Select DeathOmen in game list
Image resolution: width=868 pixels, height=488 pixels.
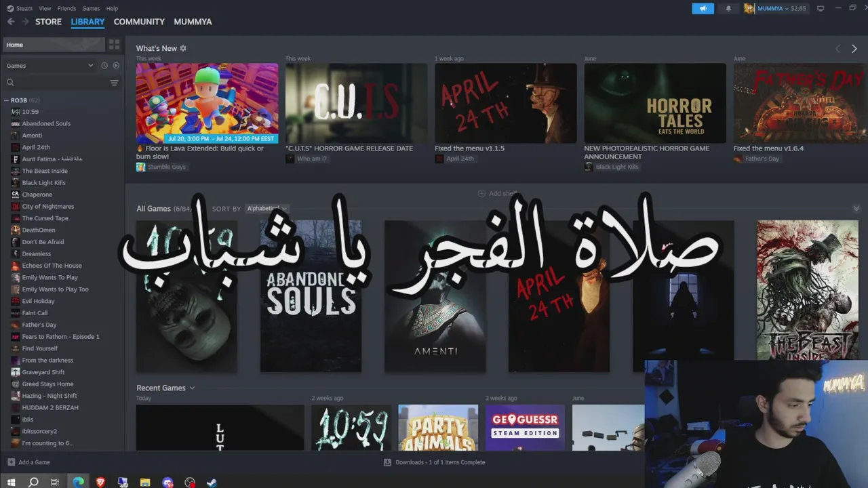pyautogui.click(x=39, y=230)
